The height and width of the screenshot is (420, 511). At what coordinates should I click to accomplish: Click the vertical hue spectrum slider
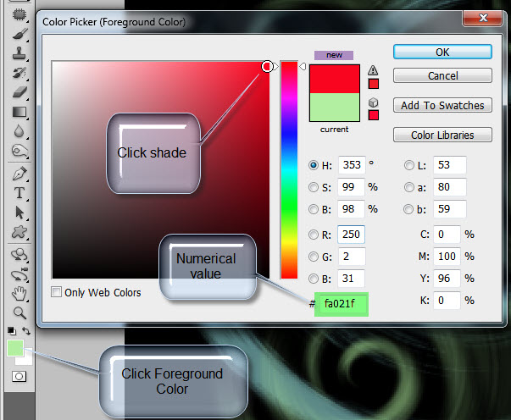coord(289,170)
